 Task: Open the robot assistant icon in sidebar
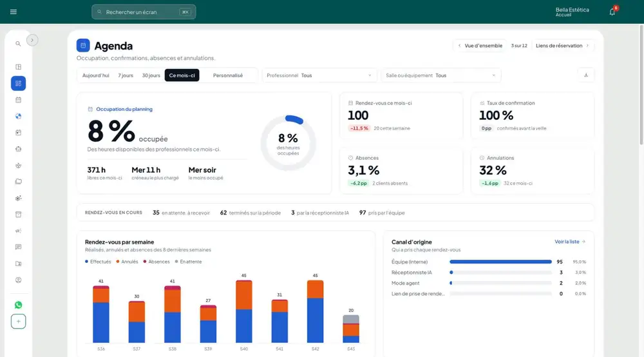point(18,149)
